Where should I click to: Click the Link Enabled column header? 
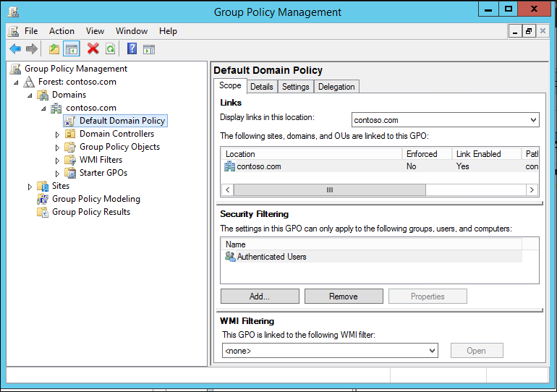[486, 154]
